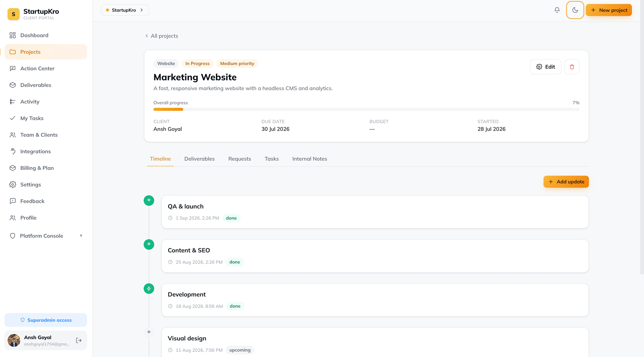The width and height of the screenshot is (644, 357).
Task: Click the My Tasks checkmark icon
Action: tap(12, 118)
